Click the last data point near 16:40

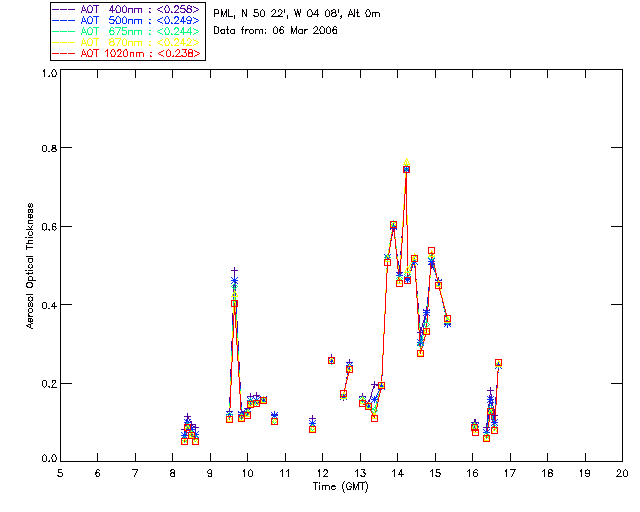pyautogui.click(x=498, y=363)
